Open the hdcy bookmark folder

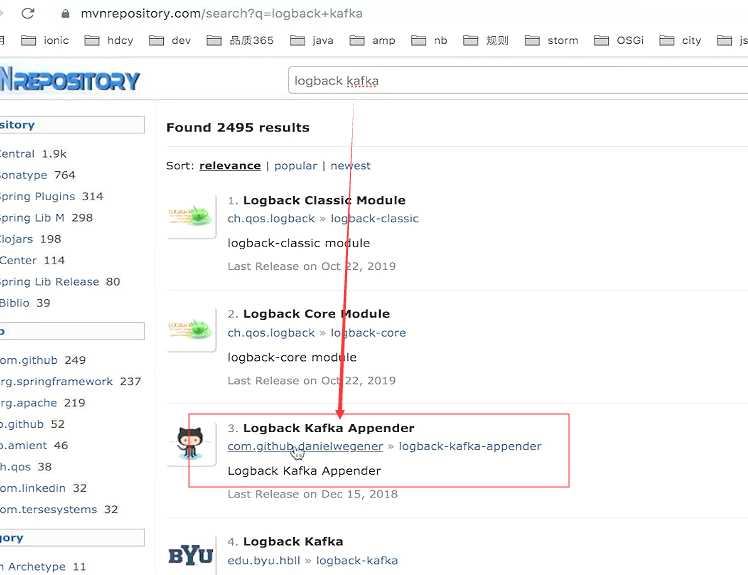click(x=109, y=41)
